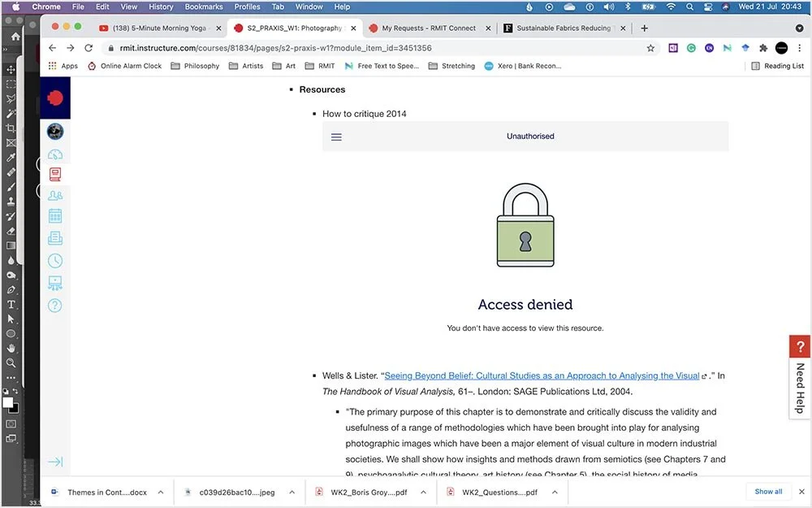The image size is (812, 508).
Task: Select the Hand tool in Photoshop toolbar
Action: coord(11,349)
